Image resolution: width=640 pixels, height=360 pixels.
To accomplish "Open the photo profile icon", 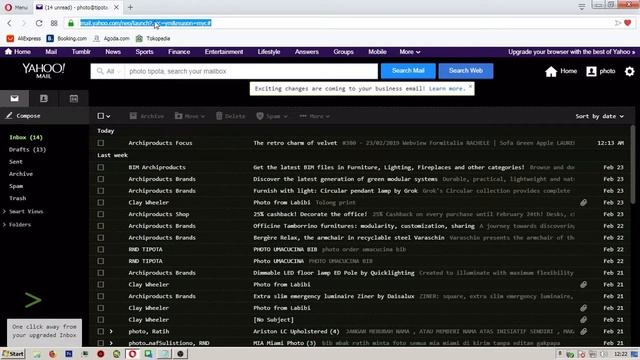I will tap(591, 71).
